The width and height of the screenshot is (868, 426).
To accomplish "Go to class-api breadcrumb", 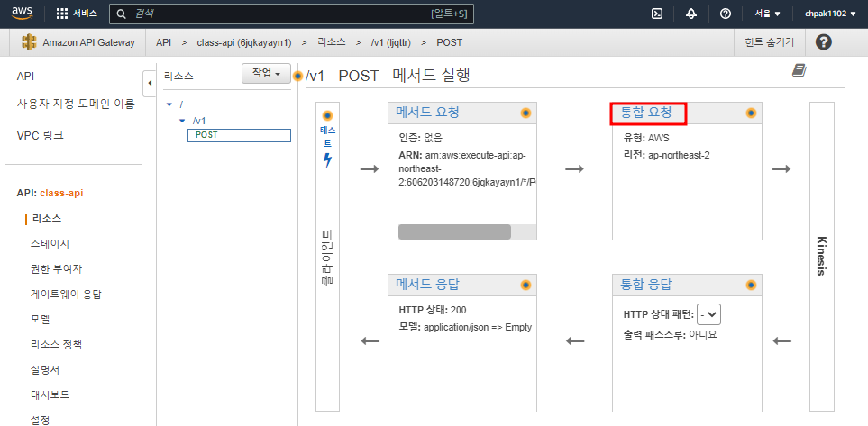I will pos(244,42).
